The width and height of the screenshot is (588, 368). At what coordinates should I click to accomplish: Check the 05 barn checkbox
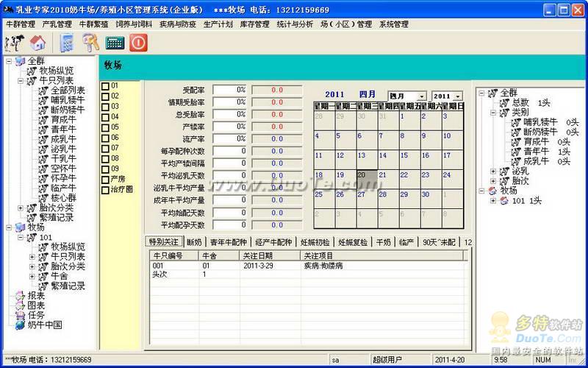(x=105, y=127)
